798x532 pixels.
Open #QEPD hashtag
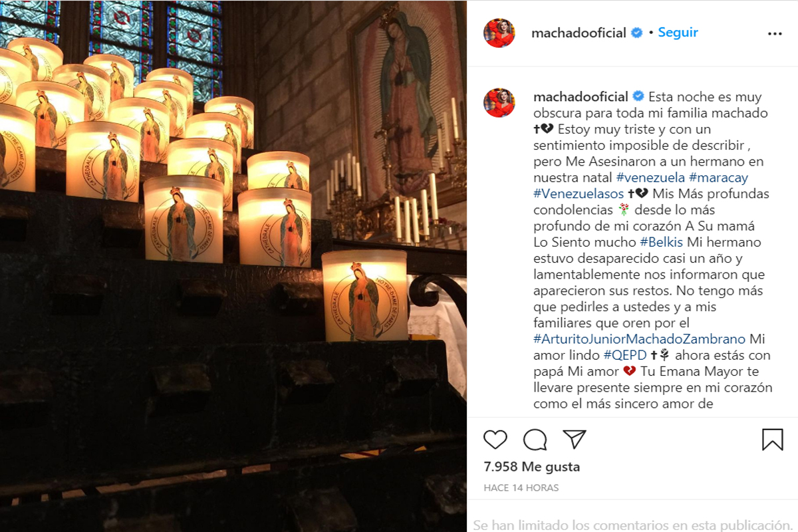click(625, 355)
